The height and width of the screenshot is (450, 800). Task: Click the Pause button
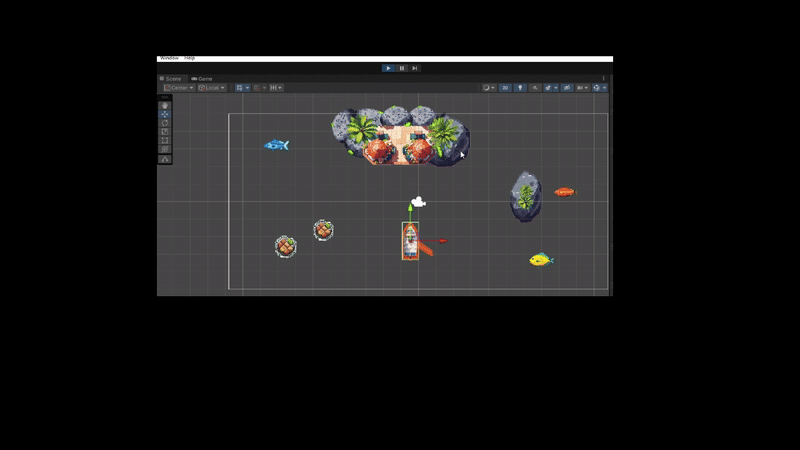pyautogui.click(x=402, y=68)
